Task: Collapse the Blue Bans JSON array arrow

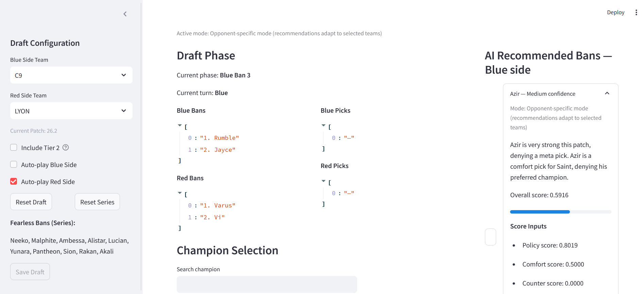Action: [180, 126]
